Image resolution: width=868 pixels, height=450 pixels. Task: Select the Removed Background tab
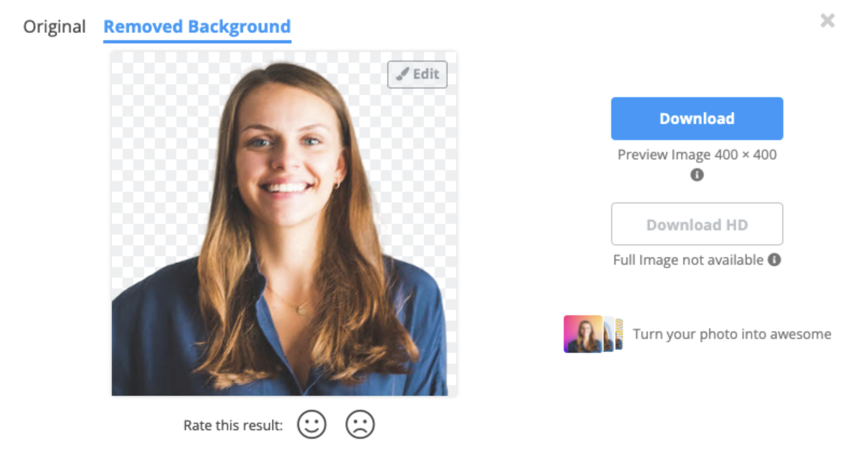pyautogui.click(x=197, y=27)
